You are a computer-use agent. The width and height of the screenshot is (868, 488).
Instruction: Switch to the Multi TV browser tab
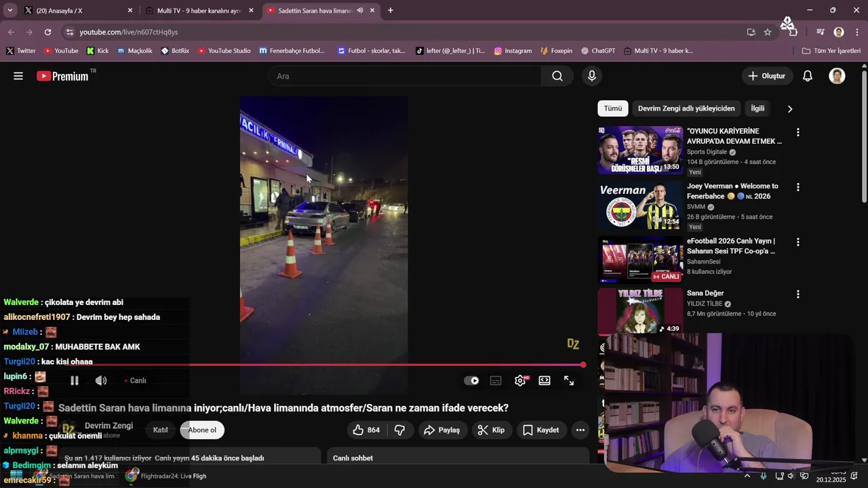[x=199, y=11]
